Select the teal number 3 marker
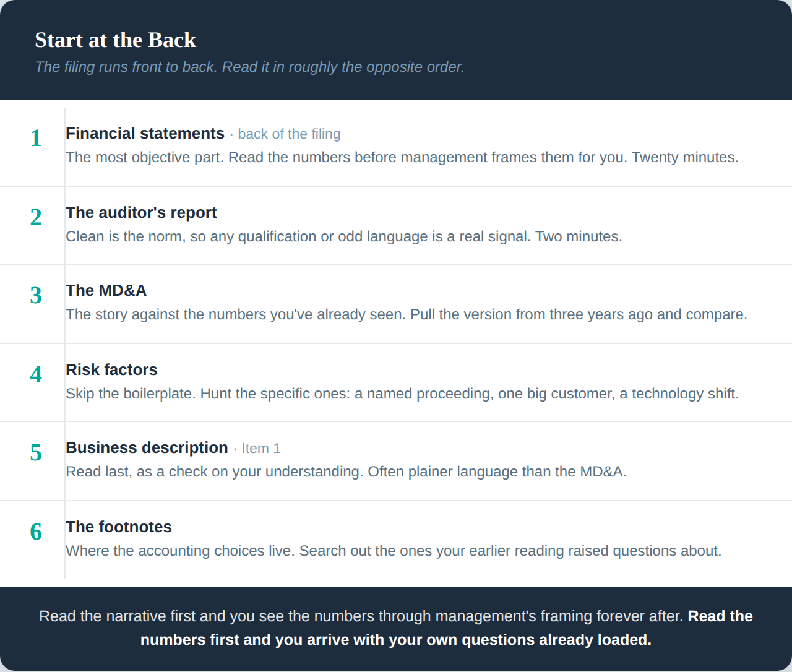The image size is (792, 672). coord(36,295)
